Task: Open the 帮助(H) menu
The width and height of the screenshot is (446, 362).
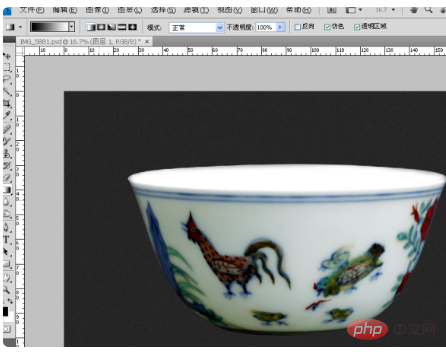Action: [299, 10]
